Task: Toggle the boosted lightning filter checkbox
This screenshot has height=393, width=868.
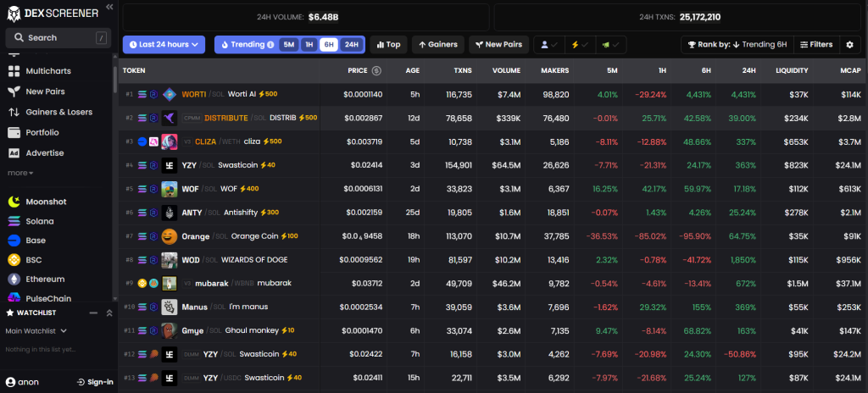Action: coord(580,45)
